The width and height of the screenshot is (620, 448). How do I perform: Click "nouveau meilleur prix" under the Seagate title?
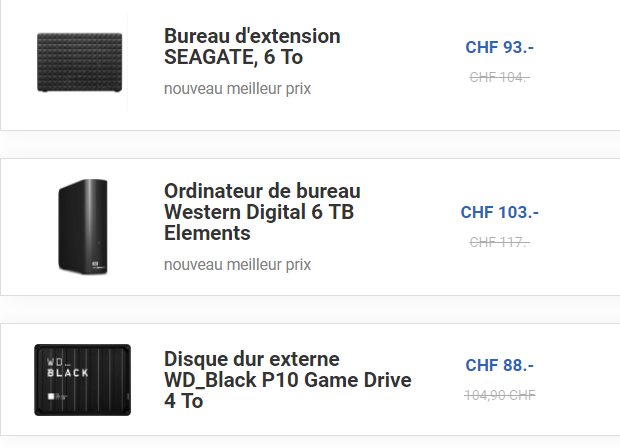click(237, 88)
